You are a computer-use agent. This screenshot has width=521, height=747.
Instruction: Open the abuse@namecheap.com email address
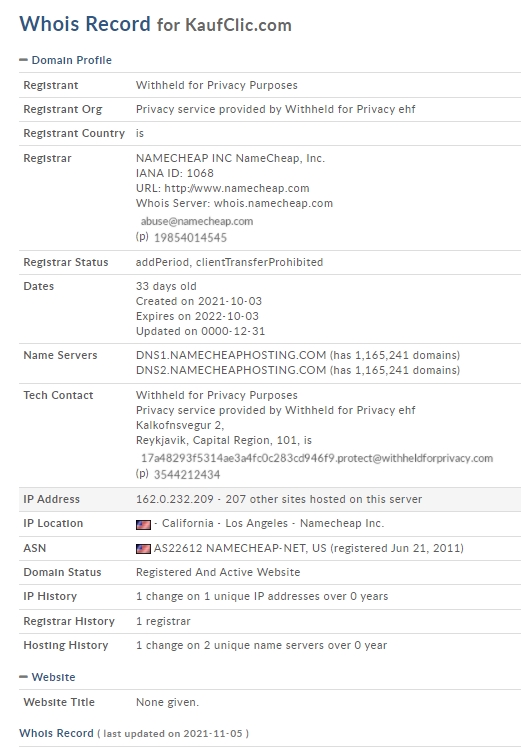click(197, 221)
